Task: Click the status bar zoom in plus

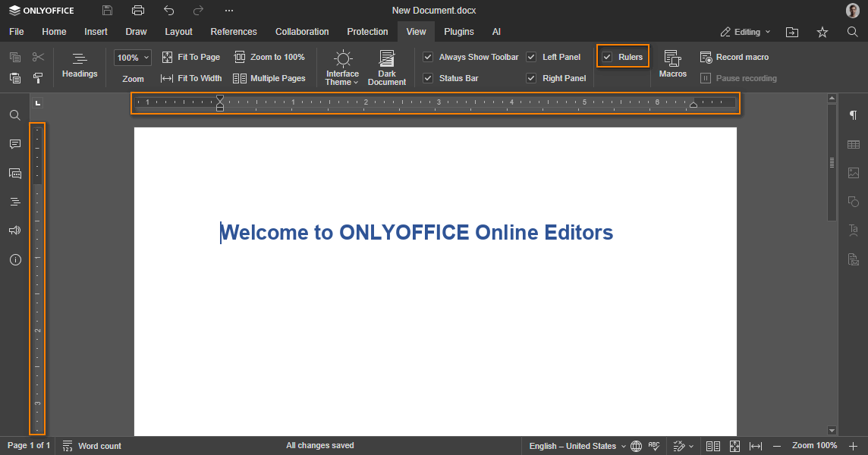Action: [x=853, y=446]
